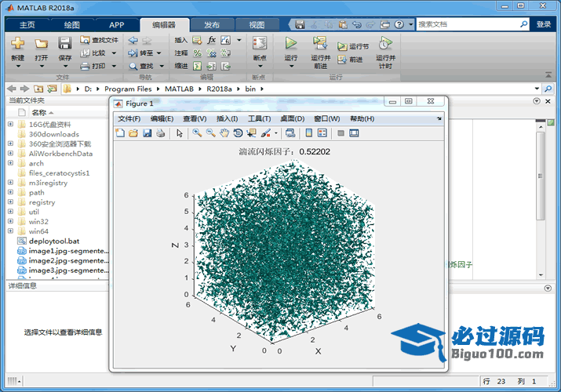Click New Figure icon in Figure 1 toolbar
The width and height of the screenshot is (561, 392).
tap(120, 133)
